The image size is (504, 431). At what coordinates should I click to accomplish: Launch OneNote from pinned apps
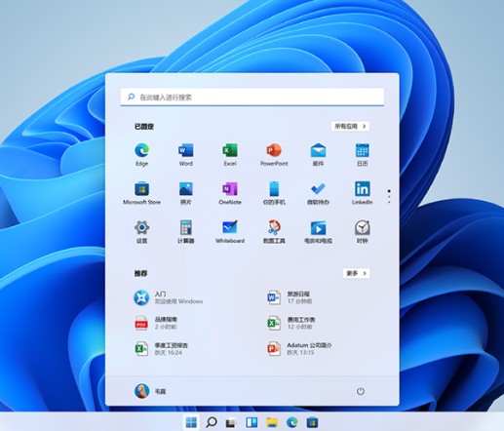click(230, 193)
